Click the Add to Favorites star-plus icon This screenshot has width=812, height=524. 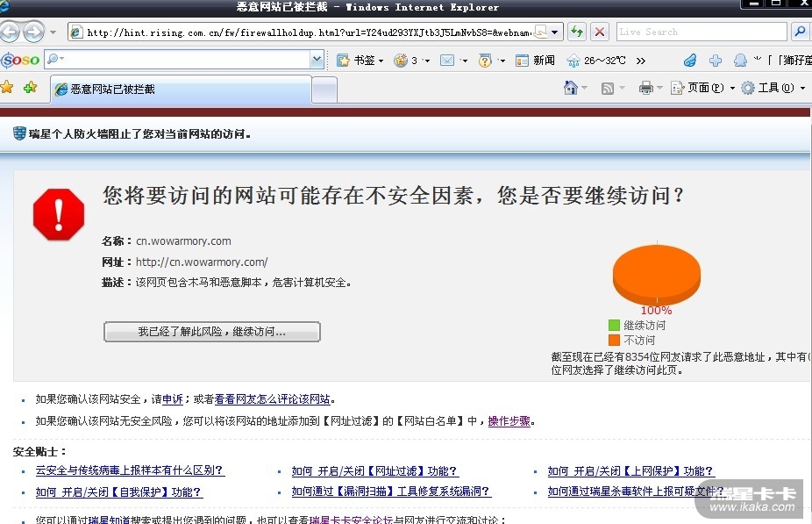[x=30, y=87]
